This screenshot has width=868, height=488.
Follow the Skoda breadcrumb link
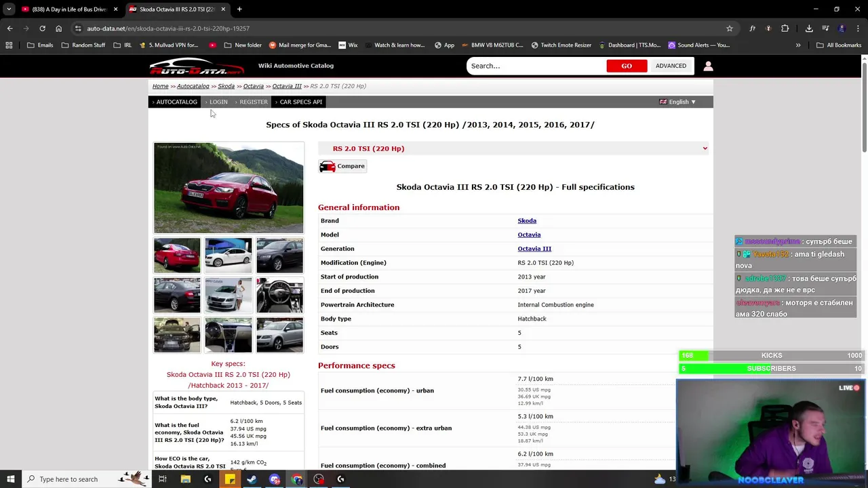(226, 86)
